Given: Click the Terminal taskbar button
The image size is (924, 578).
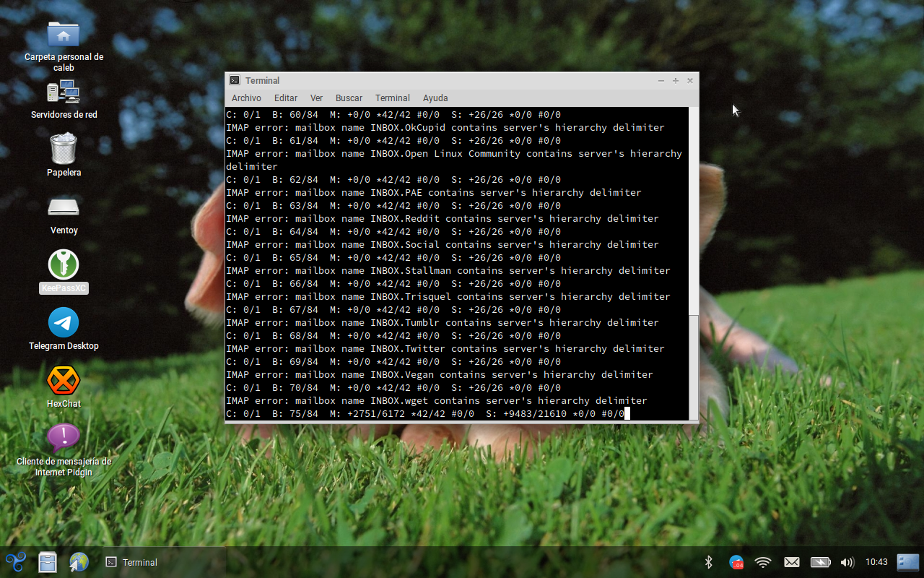Looking at the screenshot, I should pyautogui.click(x=132, y=562).
